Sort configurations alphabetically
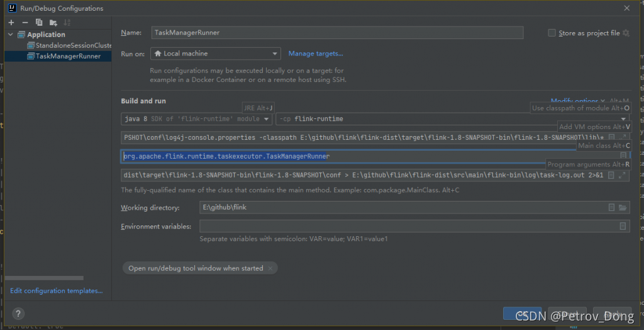Screen dimensions: 644x330 (67, 23)
